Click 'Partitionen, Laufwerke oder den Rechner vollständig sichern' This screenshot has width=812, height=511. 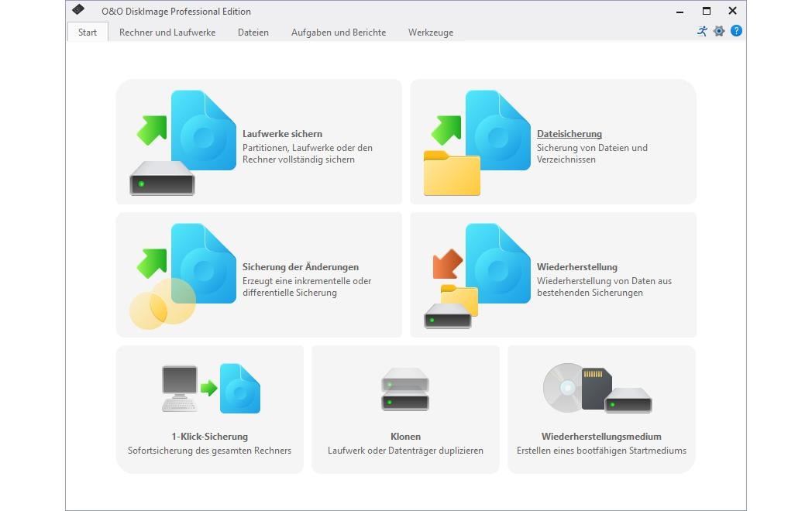pos(308,154)
